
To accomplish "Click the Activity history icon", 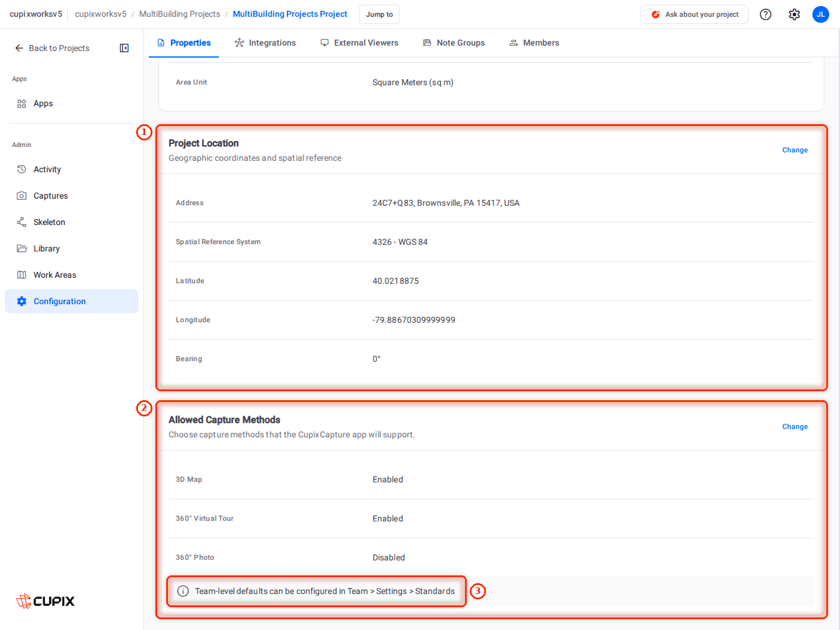I will (22, 169).
